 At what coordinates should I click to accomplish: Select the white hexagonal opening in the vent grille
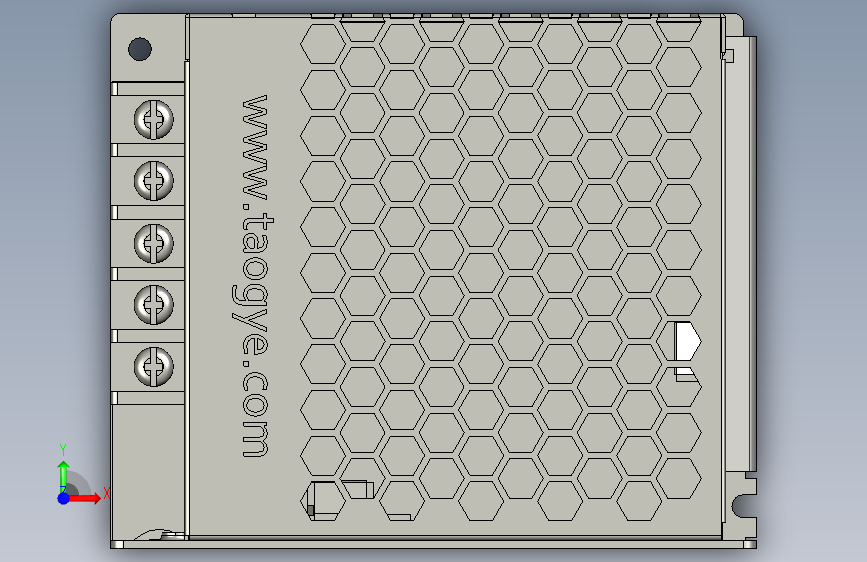pyautogui.click(x=687, y=341)
